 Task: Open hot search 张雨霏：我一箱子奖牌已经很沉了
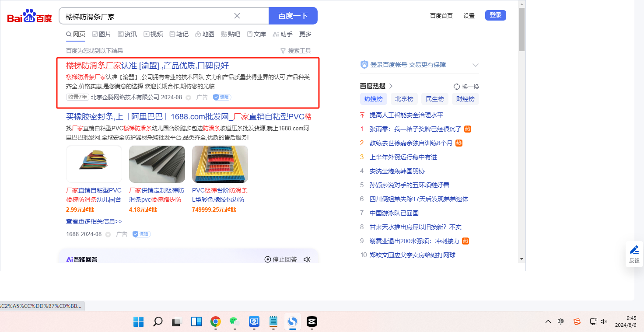coord(416,129)
